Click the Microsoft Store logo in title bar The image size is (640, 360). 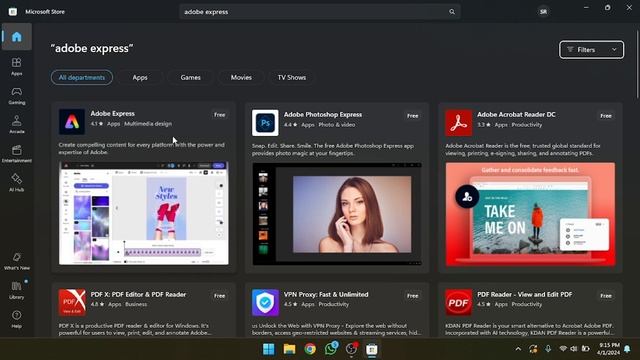(13, 12)
